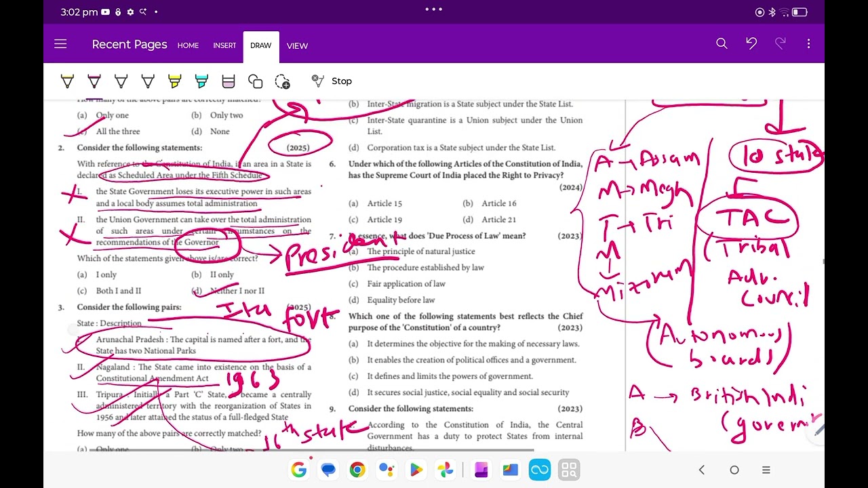Switch to the INSERT tab

(x=224, y=45)
